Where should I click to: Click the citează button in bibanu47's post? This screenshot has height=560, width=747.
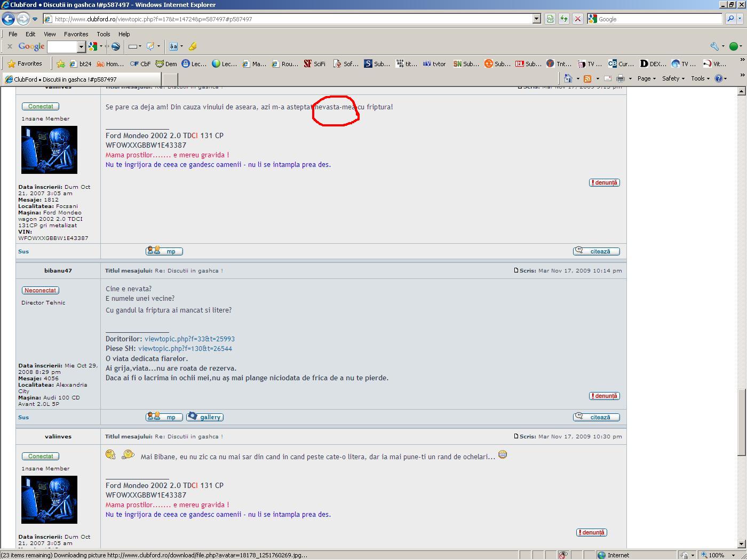(596, 417)
